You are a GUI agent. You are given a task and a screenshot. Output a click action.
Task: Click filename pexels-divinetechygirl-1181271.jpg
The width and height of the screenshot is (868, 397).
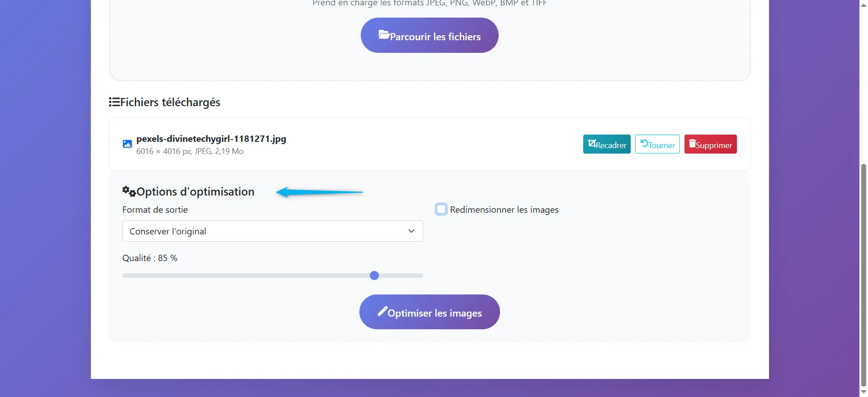(211, 139)
